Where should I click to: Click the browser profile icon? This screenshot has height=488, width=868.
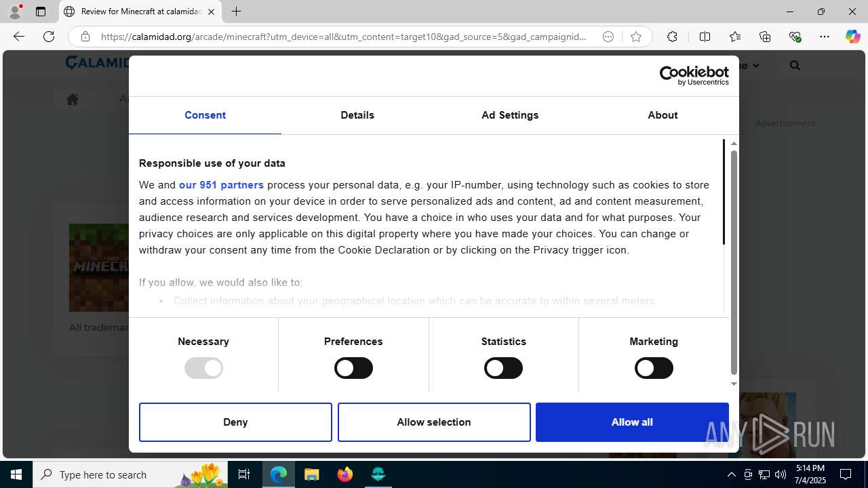(15, 12)
